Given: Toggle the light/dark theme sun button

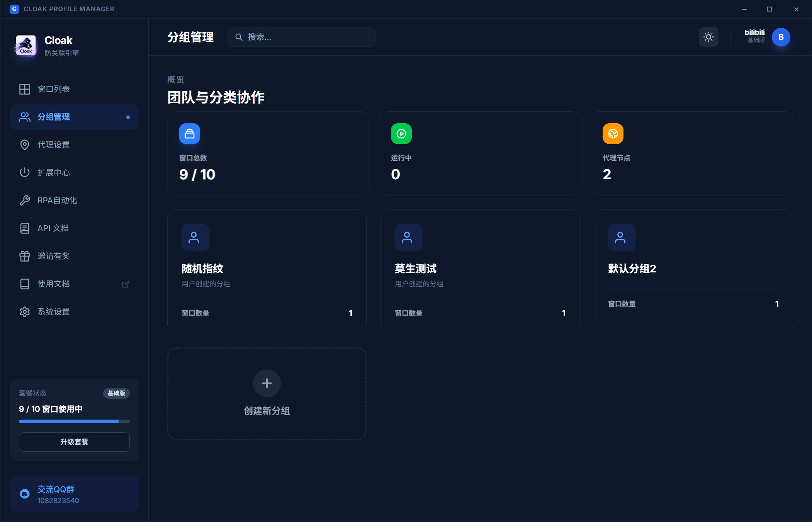Looking at the screenshot, I should point(708,37).
